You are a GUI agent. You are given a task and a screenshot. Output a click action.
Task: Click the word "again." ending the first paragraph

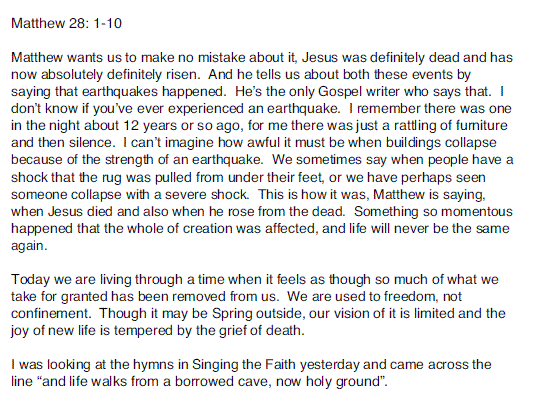29,247
